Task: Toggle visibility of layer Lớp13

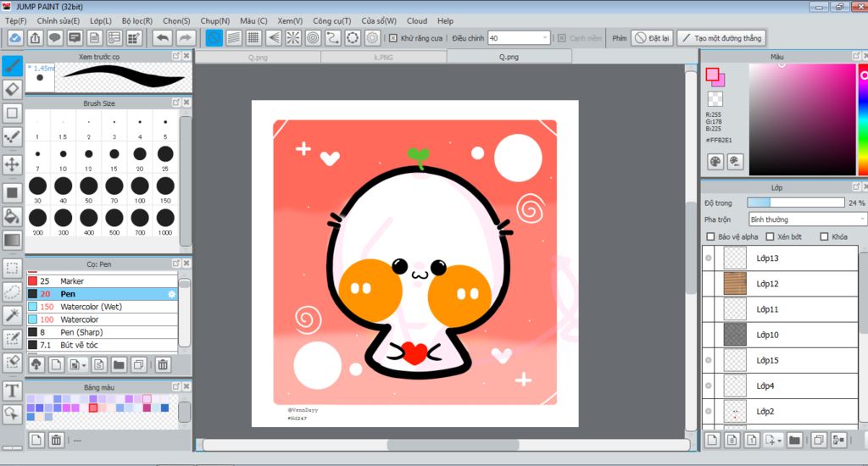Action: [x=709, y=258]
